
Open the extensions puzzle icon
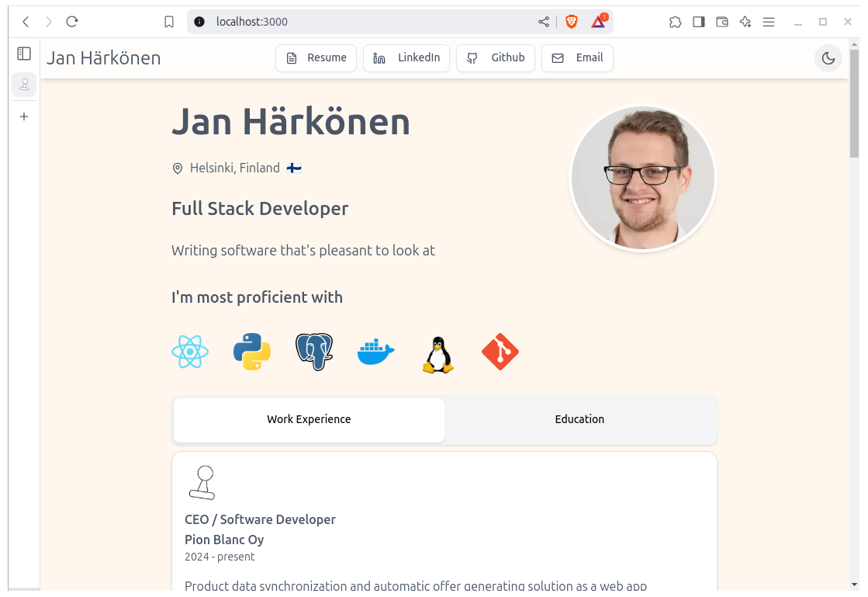click(675, 22)
